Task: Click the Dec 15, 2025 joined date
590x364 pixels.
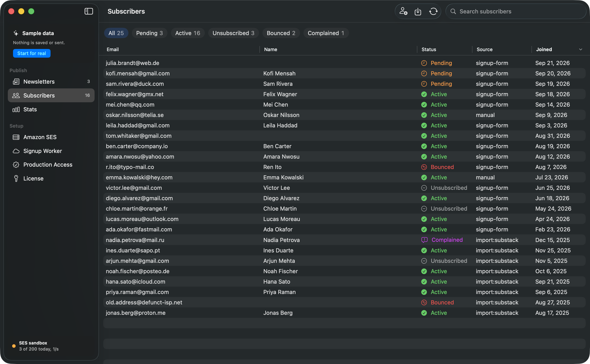Action: (552, 240)
